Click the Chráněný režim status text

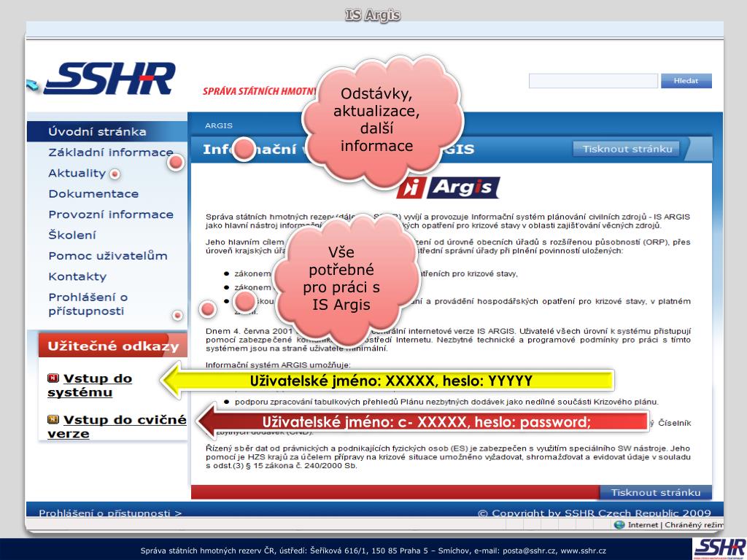(x=694, y=525)
